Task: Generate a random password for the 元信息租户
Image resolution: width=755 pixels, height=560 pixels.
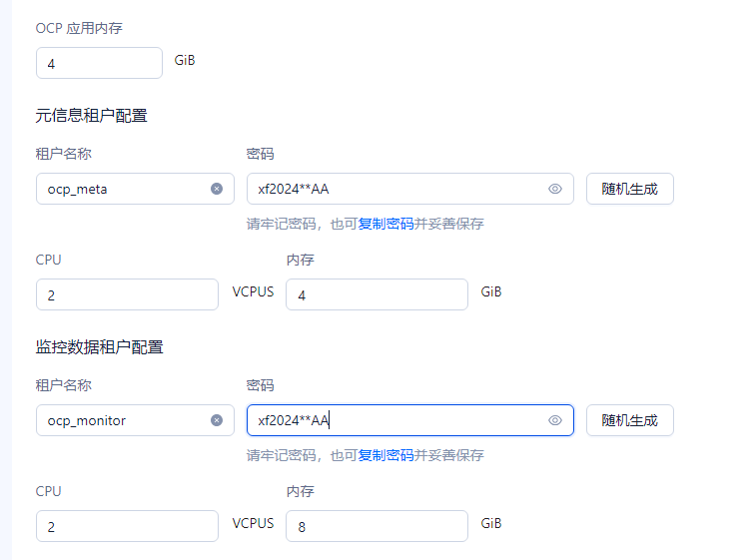Action: [630, 189]
